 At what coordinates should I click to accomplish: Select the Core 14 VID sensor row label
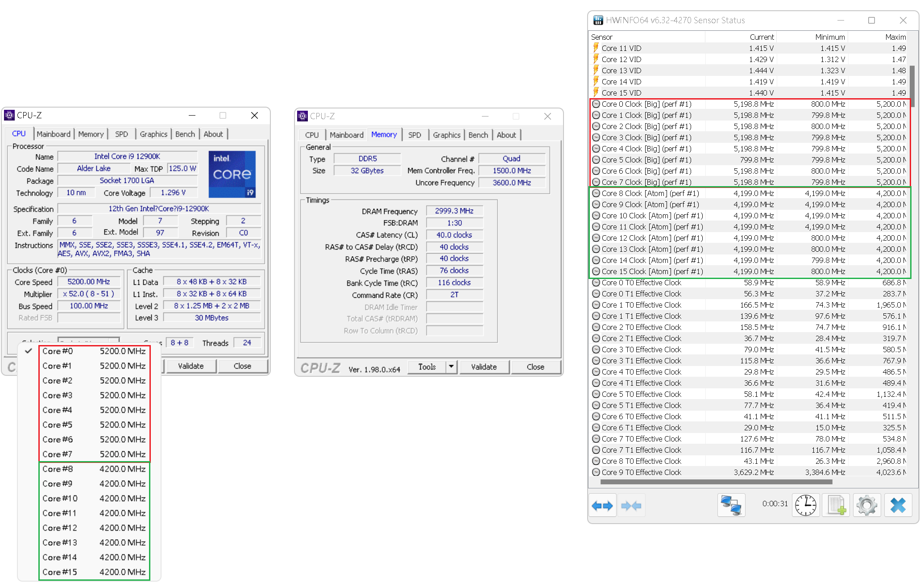[x=622, y=82]
